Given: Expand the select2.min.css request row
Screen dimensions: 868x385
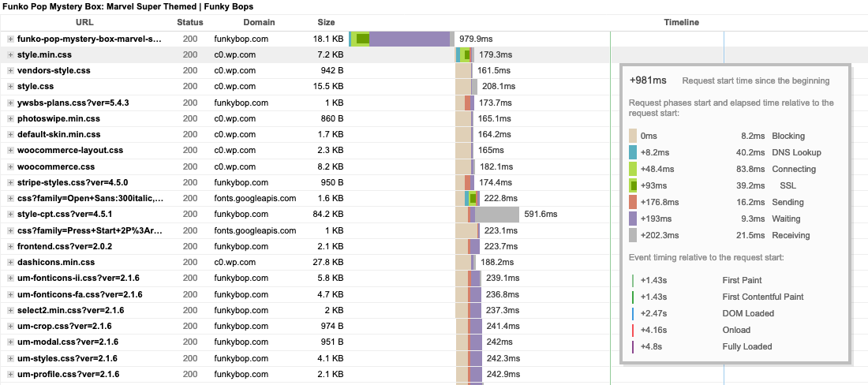Looking at the screenshot, I should coord(10,310).
